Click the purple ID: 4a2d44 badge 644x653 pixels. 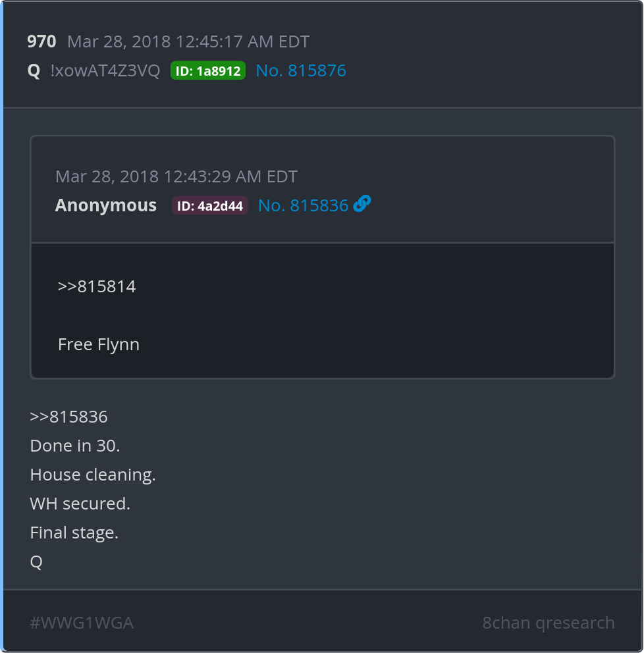click(210, 206)
